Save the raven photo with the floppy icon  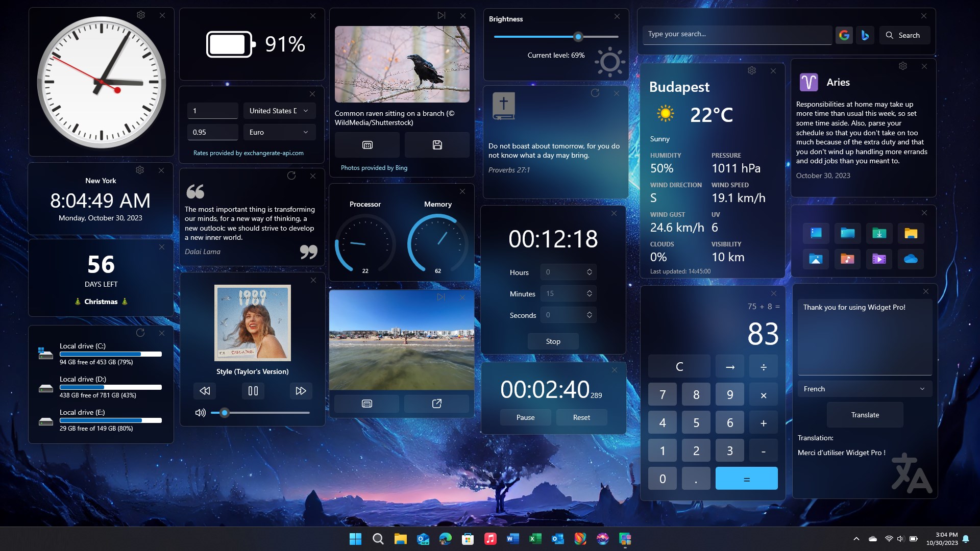pos(437,145)
